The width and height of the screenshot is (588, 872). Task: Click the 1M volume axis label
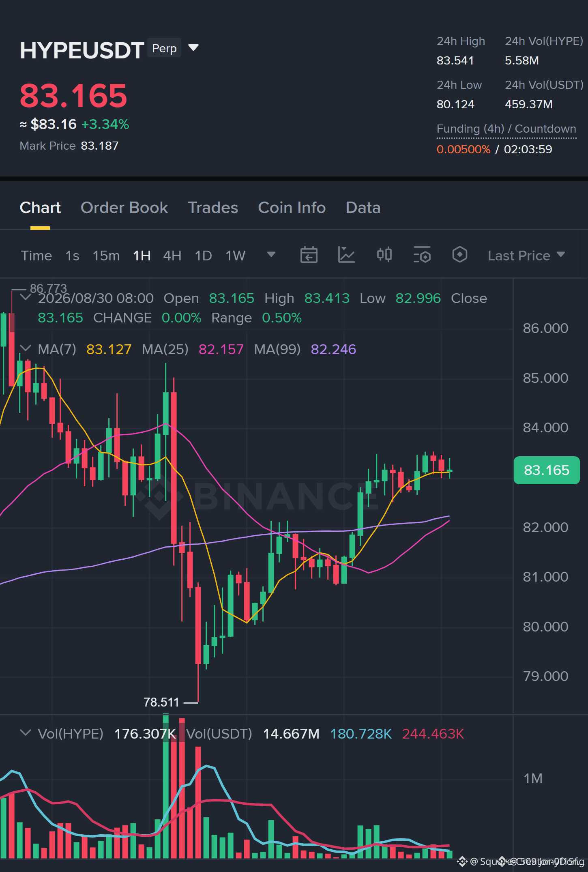click(533, 778)
